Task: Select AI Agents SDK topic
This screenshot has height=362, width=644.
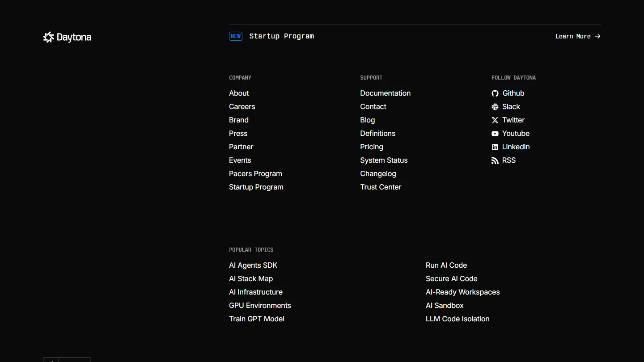Action: pos(253,265)
